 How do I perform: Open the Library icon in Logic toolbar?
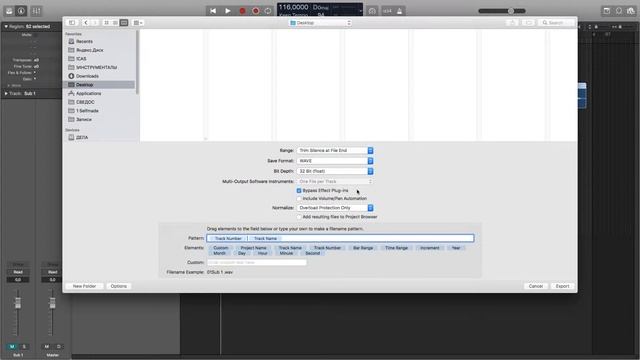(9, 11)
